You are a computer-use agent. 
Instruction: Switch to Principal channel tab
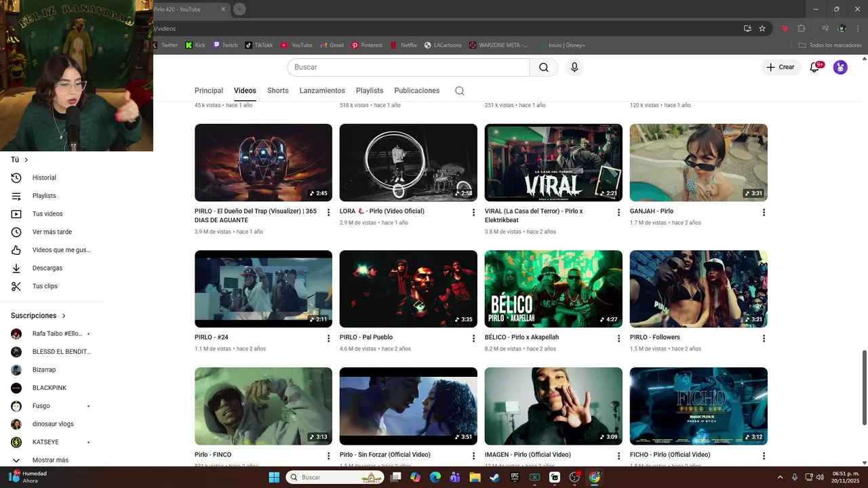pos(209,91)
